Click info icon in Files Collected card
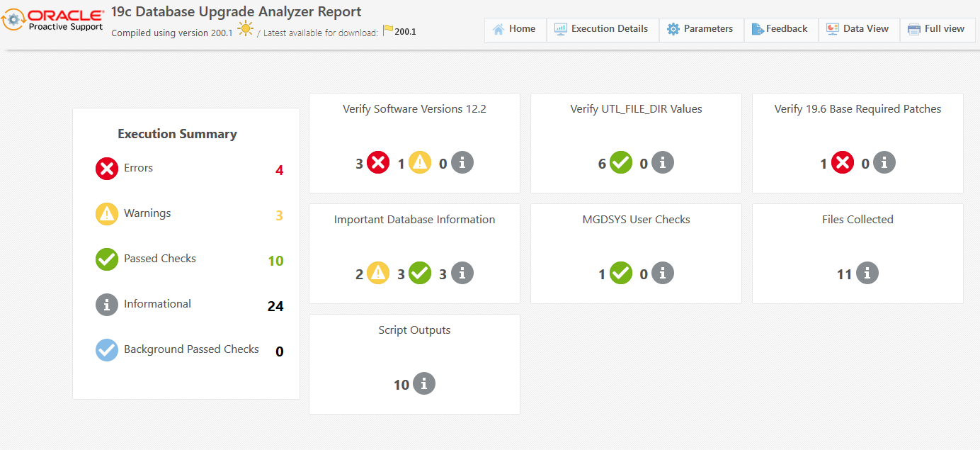980x450 pixels. tap(867, 273)
